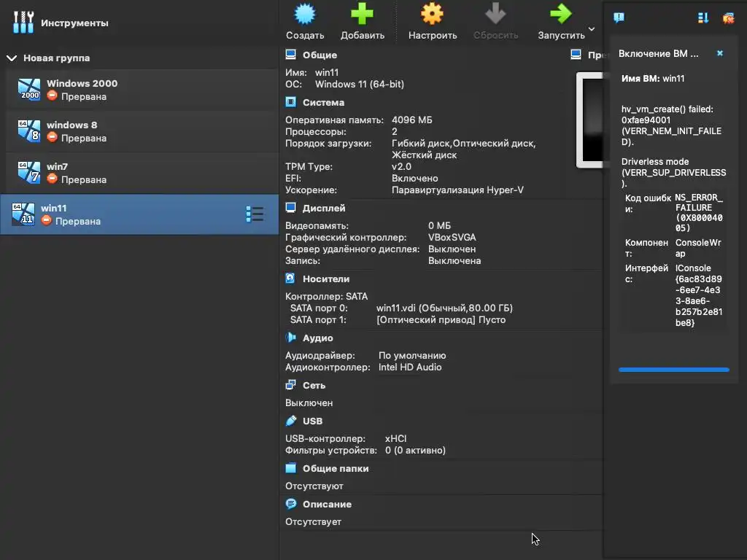Open the Описание section header

pos(327,505)
